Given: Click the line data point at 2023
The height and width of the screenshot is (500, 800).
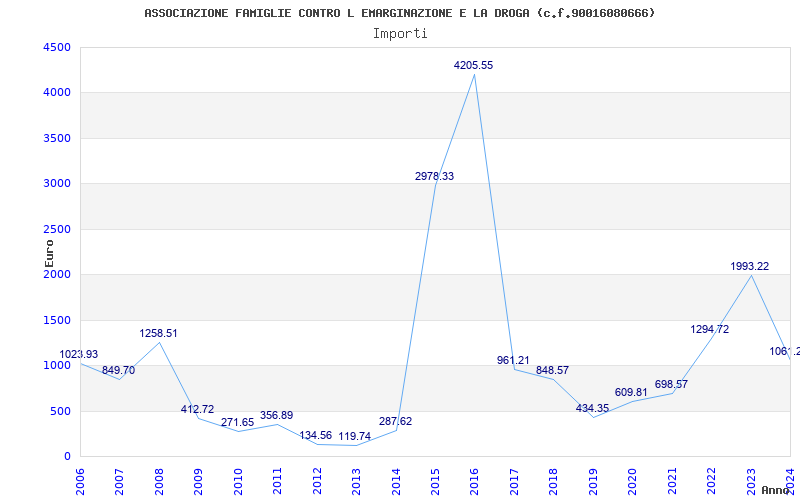Looking at the screenshot, I should (751, 276).
